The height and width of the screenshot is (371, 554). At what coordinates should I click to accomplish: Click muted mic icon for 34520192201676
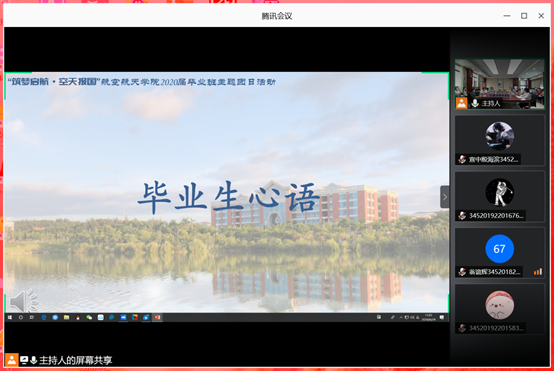[462, 216]
